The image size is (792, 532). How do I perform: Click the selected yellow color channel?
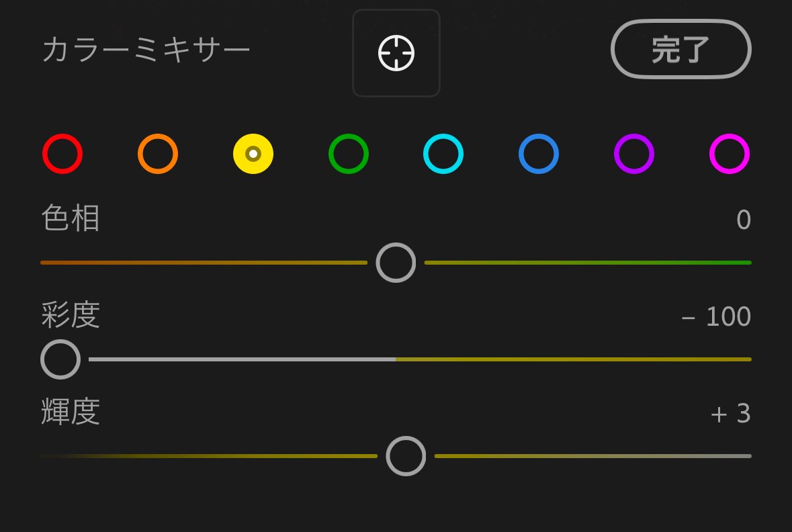[x=253, y=154]
